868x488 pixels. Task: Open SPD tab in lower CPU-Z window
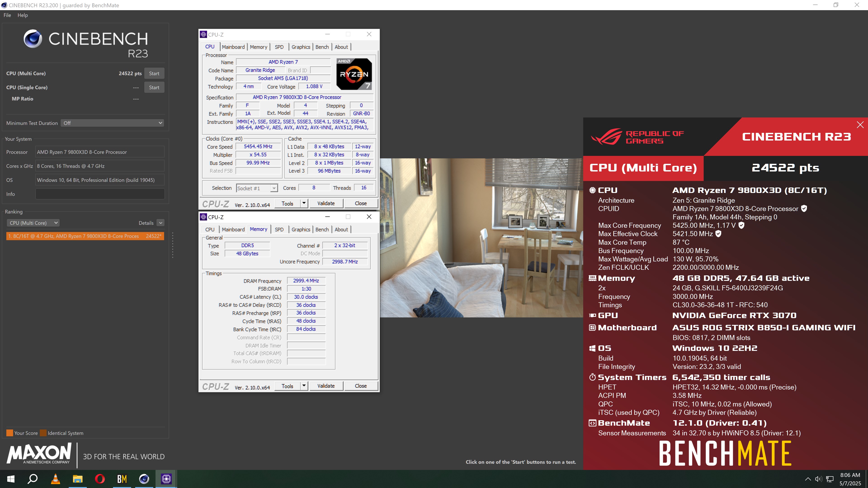point(279,229)
